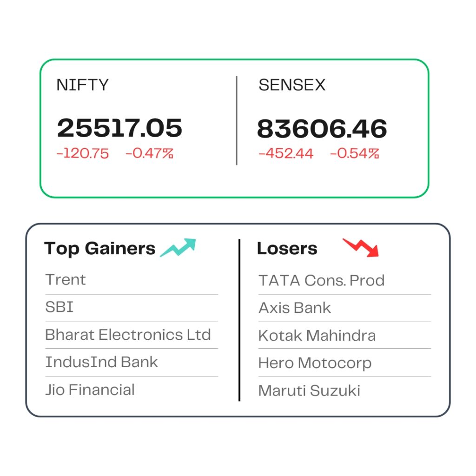Viewport: 476px width, 476px height.
Task: Click the SENSEX value 83606.46
Action: click(x=322, y=129)
